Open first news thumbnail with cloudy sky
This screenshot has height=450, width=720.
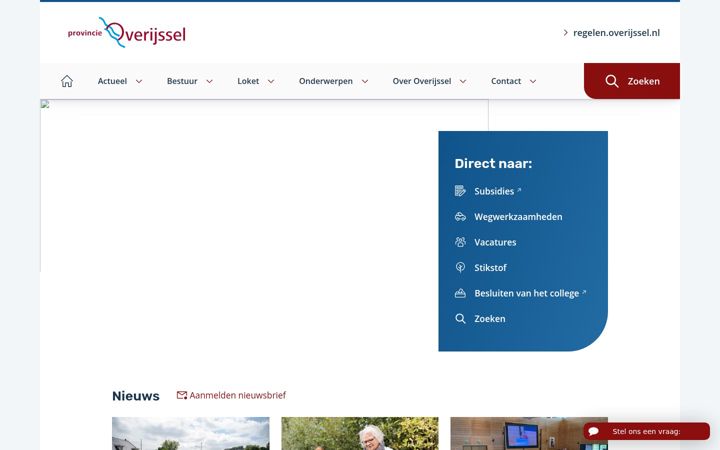(191, 433)
